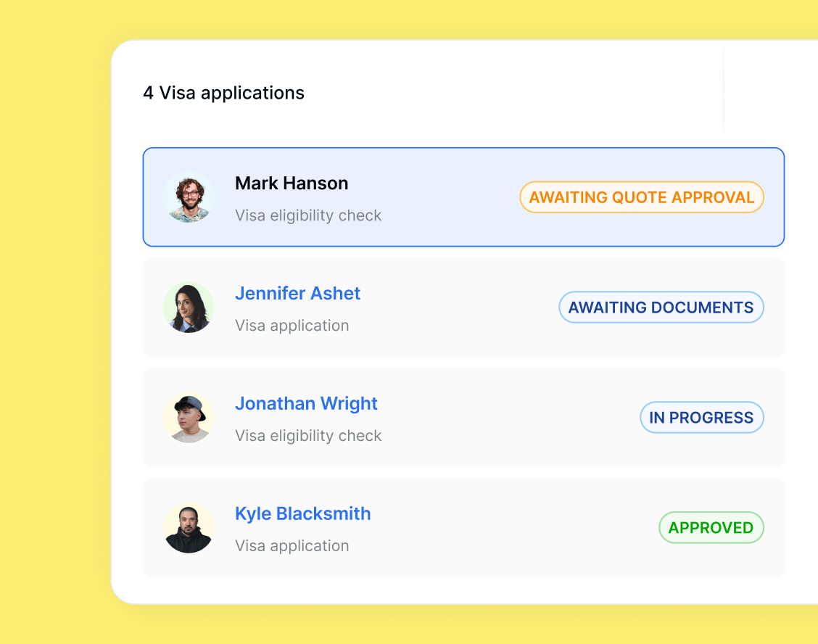Click 'Visa application' under Kyle Blacksmith
Screen dimensions: 818x644
pos(292,546)
